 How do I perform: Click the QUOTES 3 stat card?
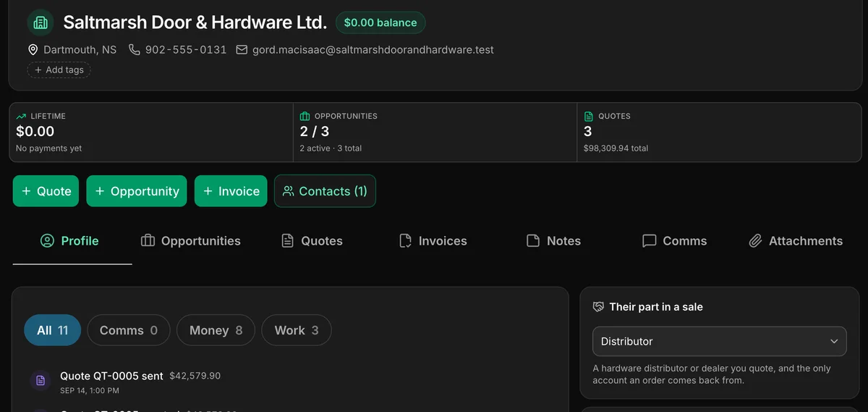719,132
